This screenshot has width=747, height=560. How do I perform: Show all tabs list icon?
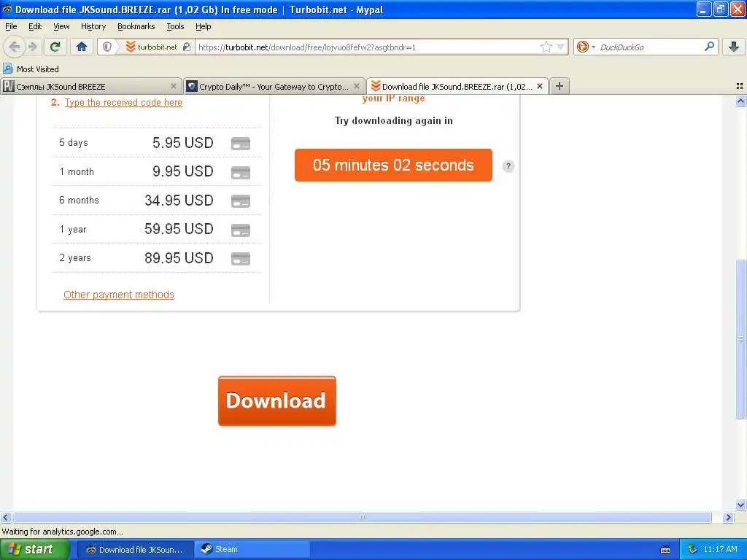740,86
